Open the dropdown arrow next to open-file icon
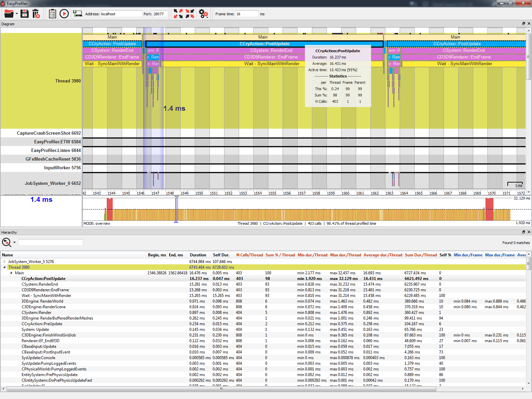 [17, 14]
